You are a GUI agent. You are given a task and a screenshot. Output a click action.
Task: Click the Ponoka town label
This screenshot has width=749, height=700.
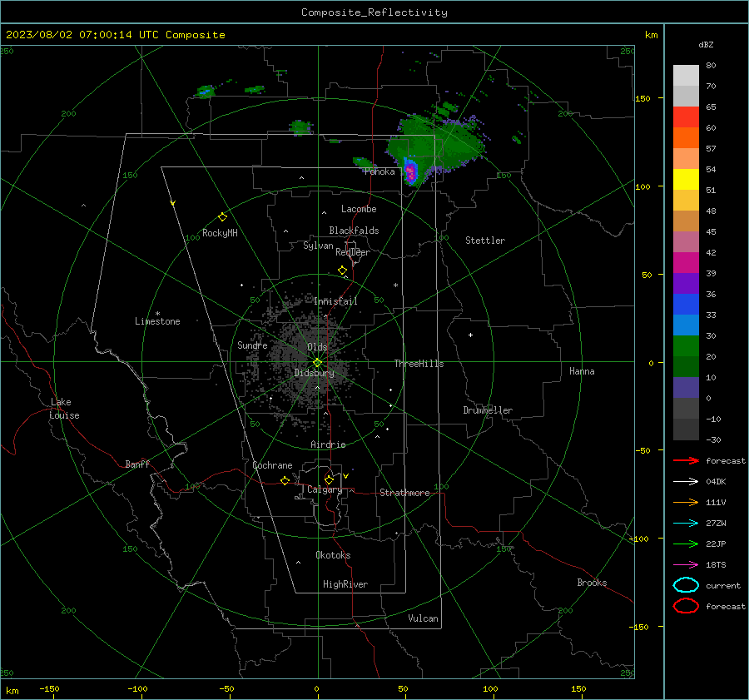[379, 171]
